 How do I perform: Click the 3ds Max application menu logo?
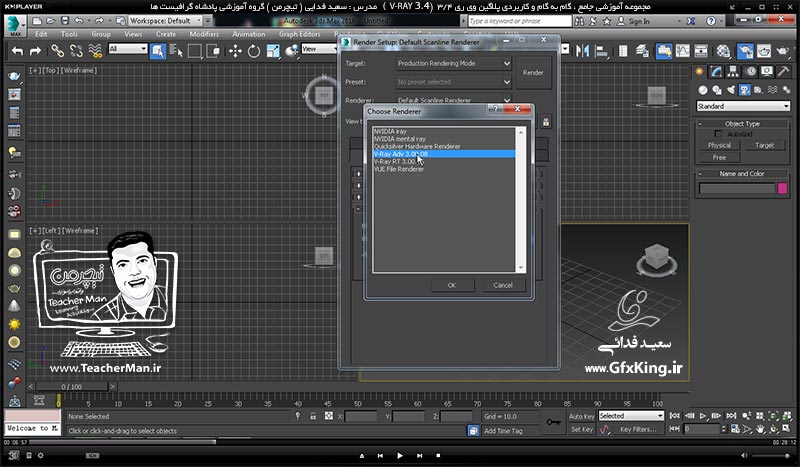pos(15,25)
